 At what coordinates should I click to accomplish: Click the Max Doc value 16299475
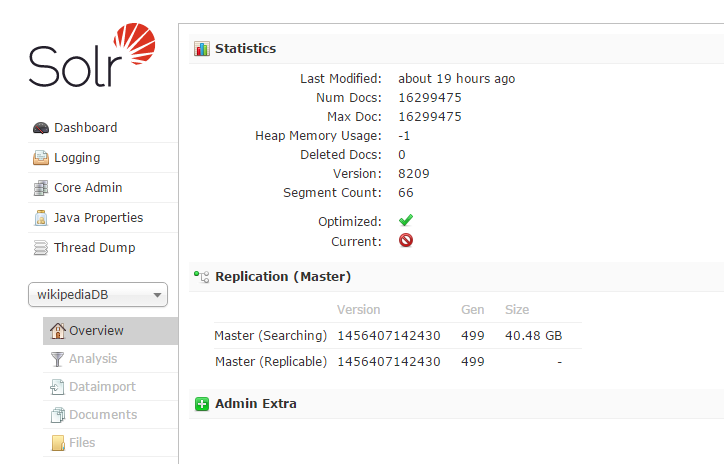430,117
